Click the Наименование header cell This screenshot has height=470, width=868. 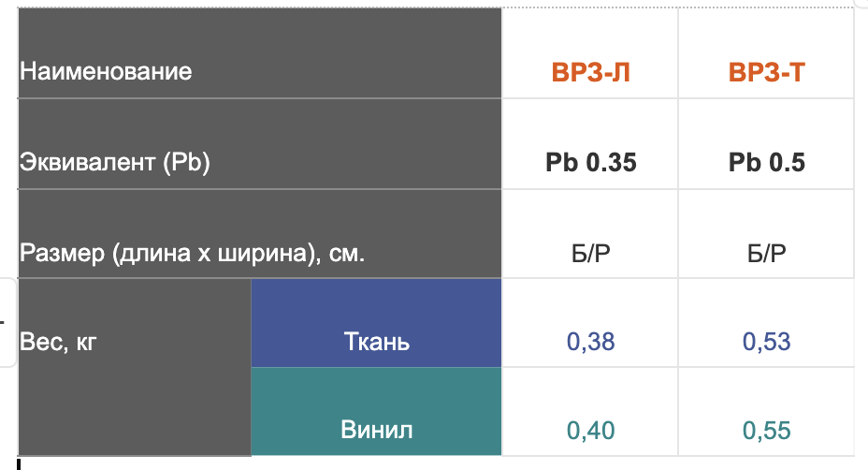click(x=106, y=71)
